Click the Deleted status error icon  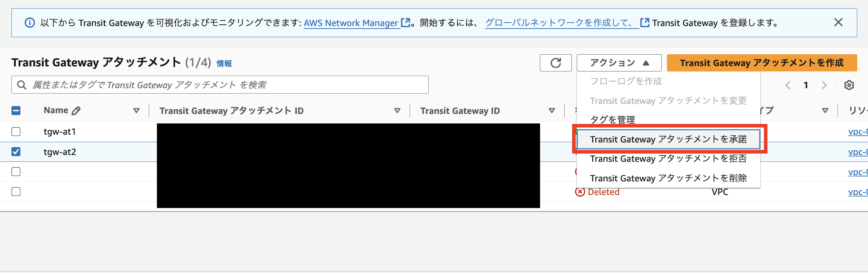580,192
